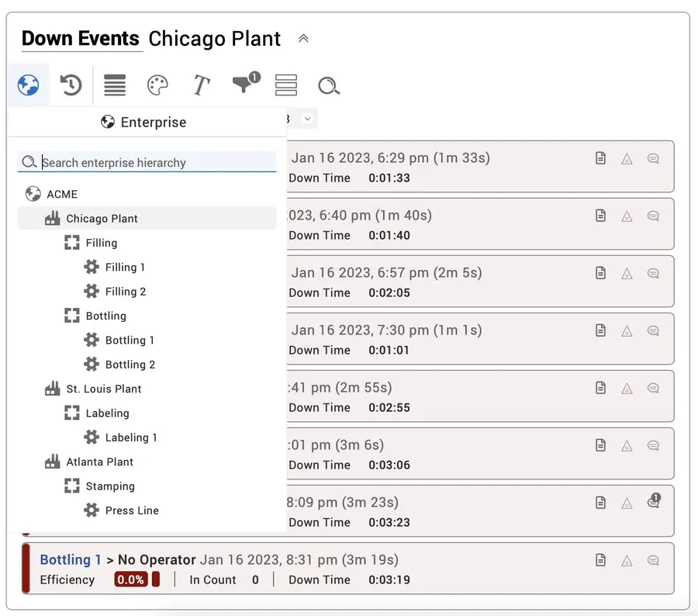
Task: Collapse the Down Events header chevron
Action: pos(303,38)
